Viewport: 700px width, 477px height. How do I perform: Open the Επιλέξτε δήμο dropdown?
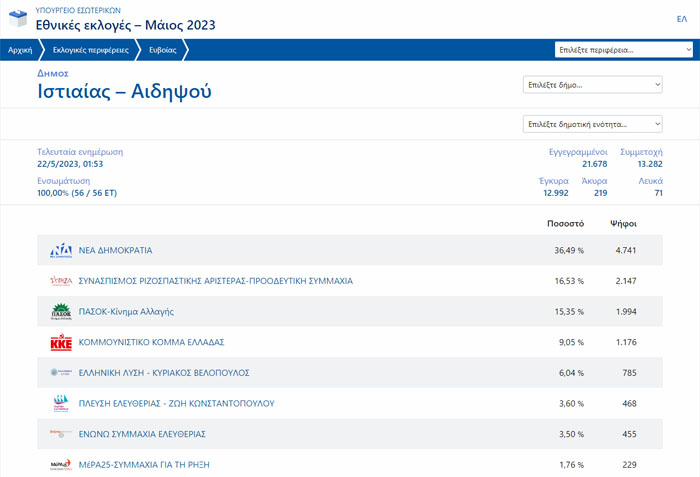pyautogui.click(x=592, y=86)
